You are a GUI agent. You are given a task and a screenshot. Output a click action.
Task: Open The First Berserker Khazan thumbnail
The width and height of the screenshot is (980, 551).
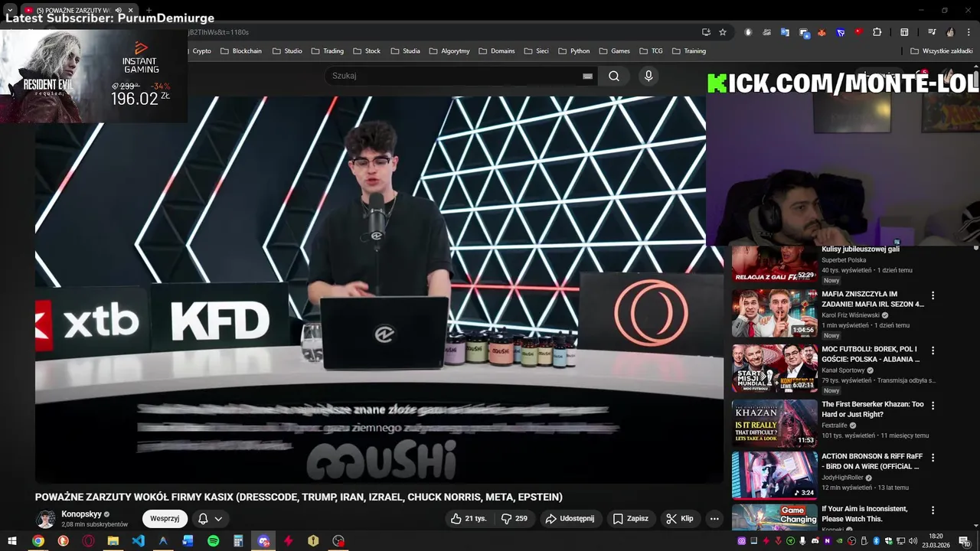coord(775,423)
